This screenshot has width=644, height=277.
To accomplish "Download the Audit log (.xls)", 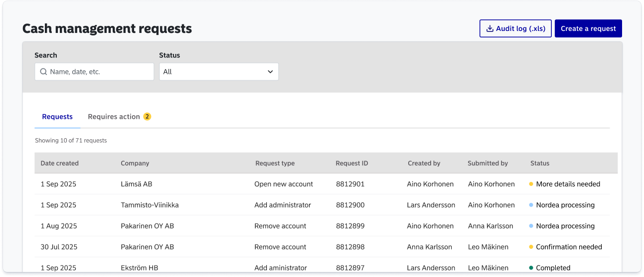I will (515, 28).
